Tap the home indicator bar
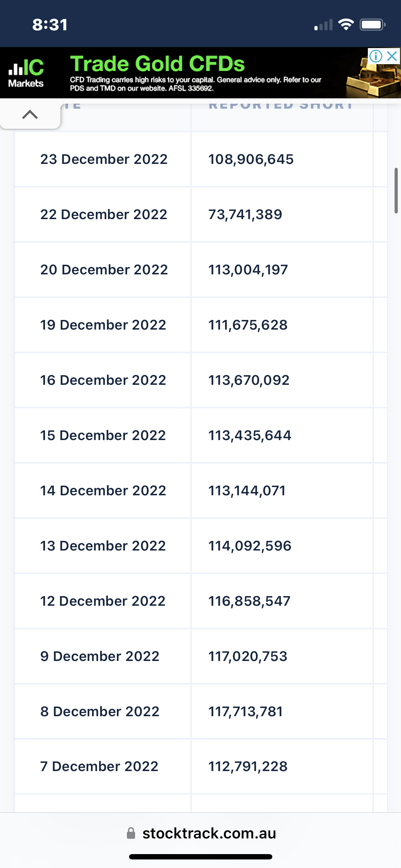This screenshot has width=401, height=868. click(x=201, y=857)
